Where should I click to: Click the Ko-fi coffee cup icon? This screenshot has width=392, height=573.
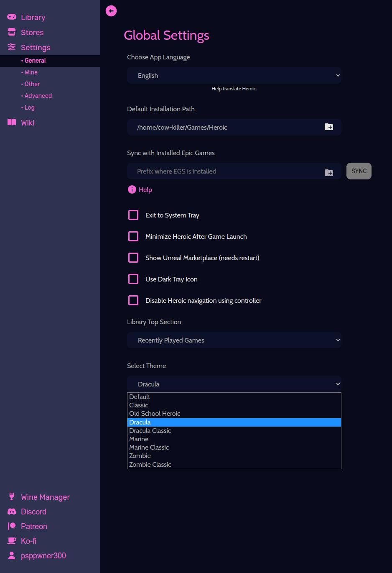coord(12,541)
